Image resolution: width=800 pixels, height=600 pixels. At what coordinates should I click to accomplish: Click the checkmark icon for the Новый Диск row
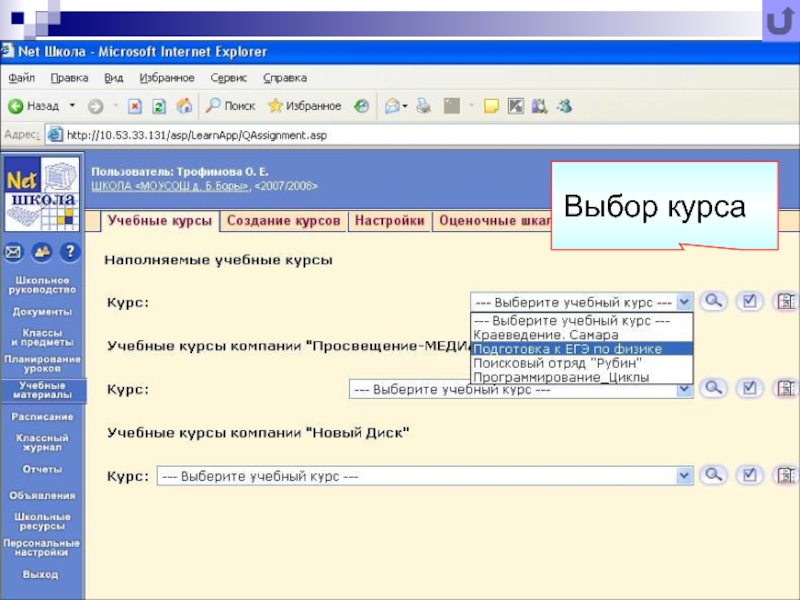coord(747,475)
